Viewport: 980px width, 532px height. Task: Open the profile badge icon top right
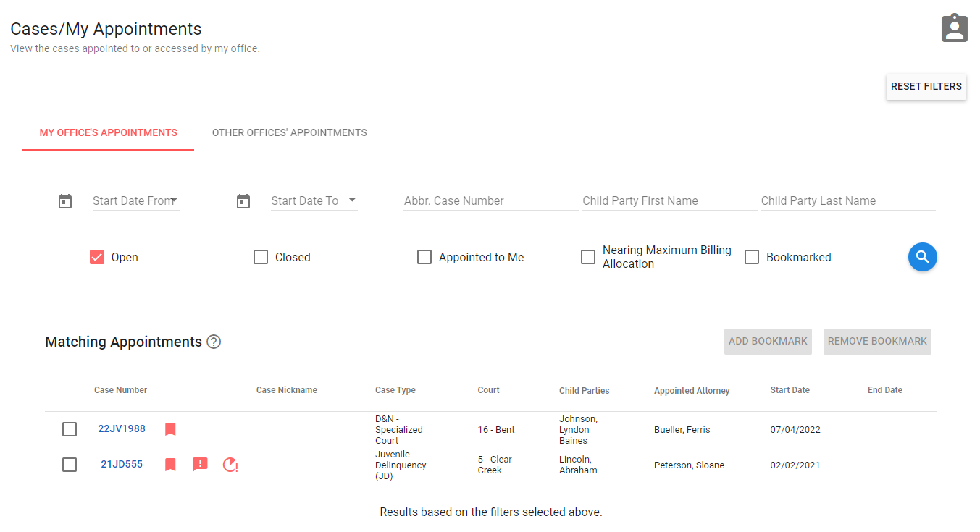(x=954, y=27)
